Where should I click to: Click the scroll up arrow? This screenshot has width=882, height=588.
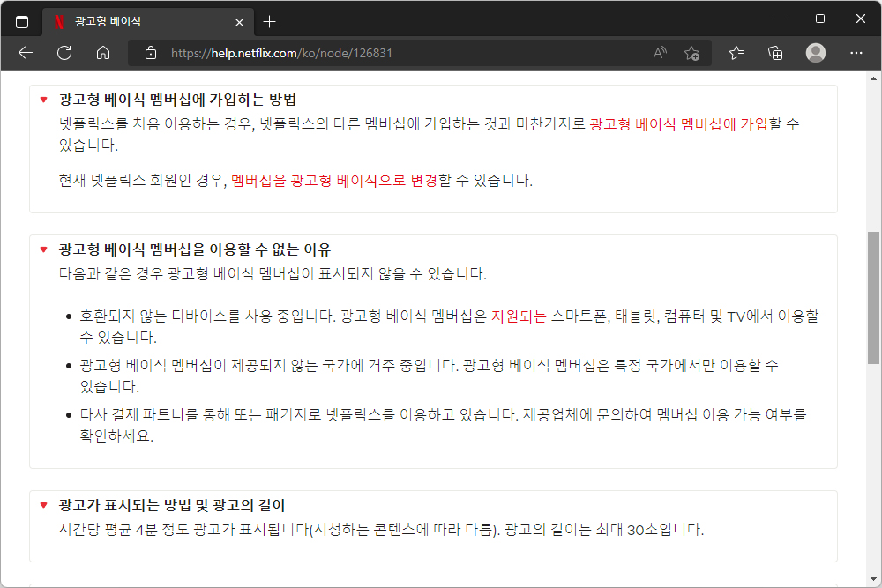[873, 78]
